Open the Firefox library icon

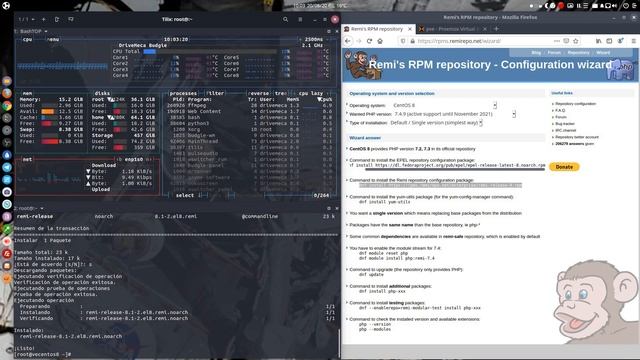[x=598, y=41]
